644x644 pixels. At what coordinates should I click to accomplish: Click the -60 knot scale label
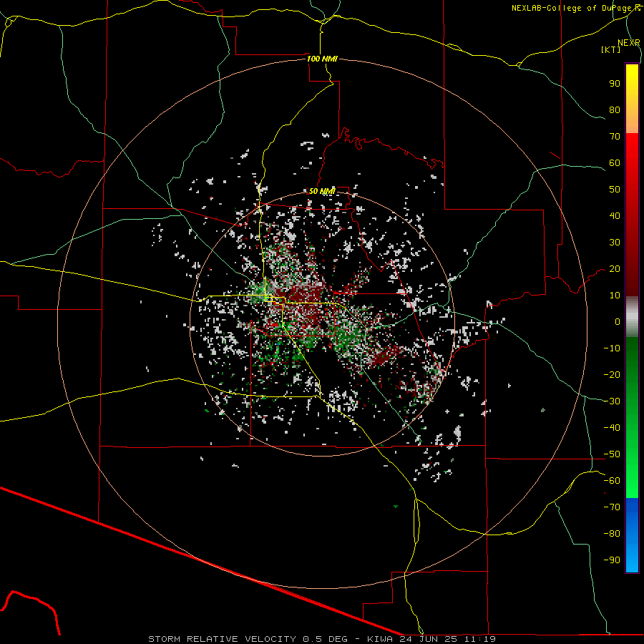tap(612, 481)
